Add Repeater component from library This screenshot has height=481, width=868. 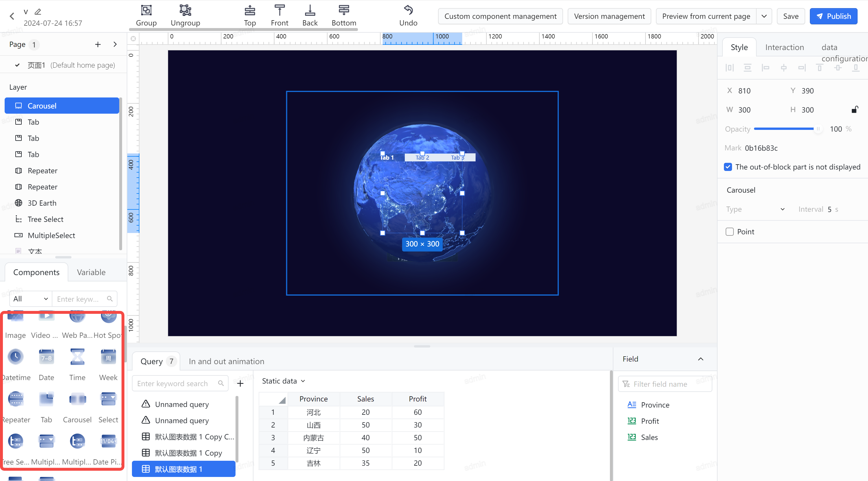click(16, 407)
